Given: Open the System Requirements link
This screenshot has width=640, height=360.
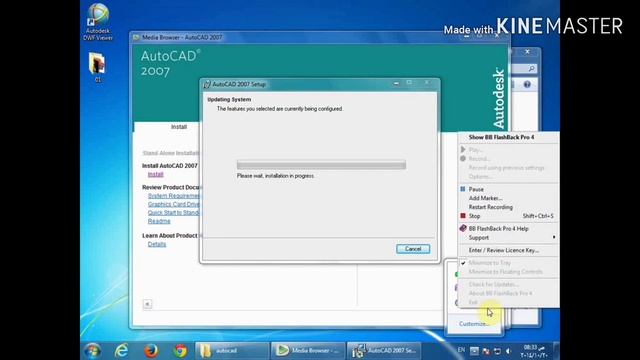Looking at the screenshot, I should click(x=173, y=196).
